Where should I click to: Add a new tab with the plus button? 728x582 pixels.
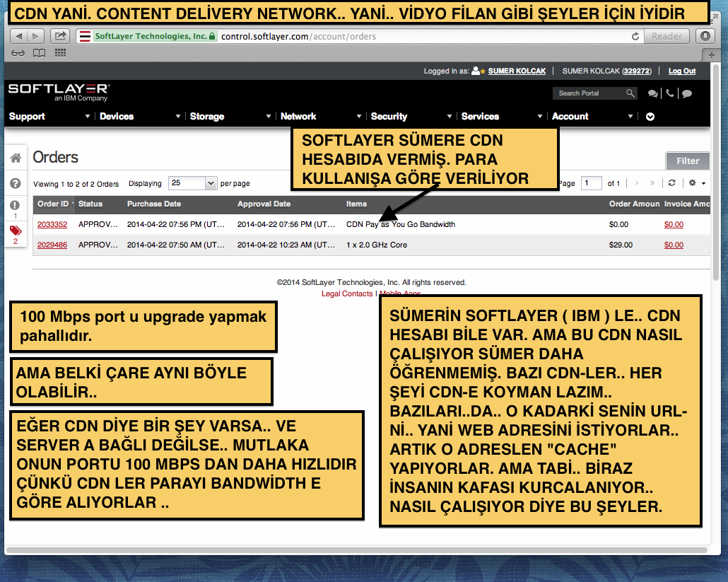[x=711, y=55]
